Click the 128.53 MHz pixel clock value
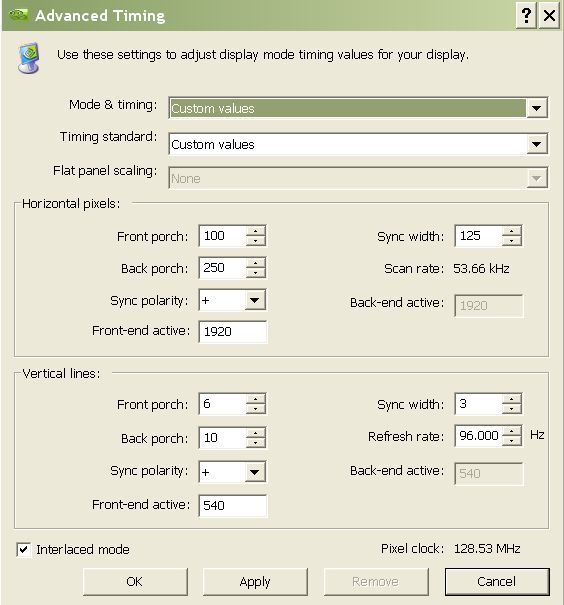The height and width of the screenshot is (605, 564). pyautogui.click(x=487, y=549)
